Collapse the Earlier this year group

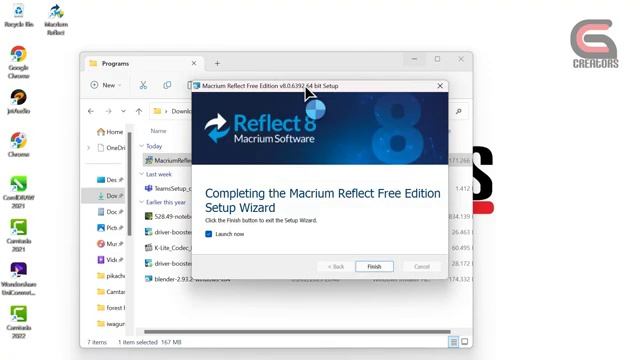(x=142, y=202)
